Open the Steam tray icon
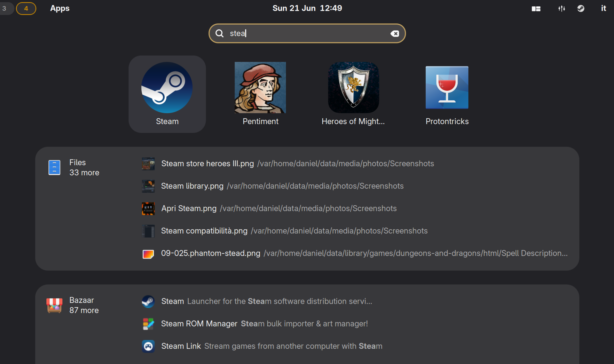The height and width of the screenshot is (364, 614). pos(581,9)
